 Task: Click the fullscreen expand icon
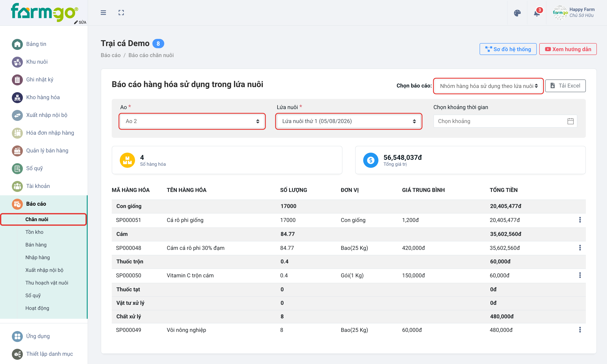click(x=121, y=12)
